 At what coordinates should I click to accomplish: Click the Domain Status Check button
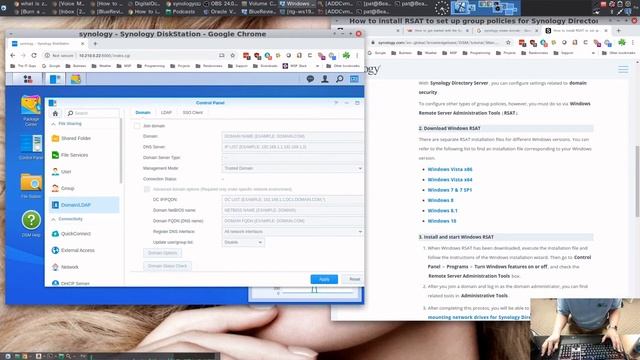pos(167,266)
